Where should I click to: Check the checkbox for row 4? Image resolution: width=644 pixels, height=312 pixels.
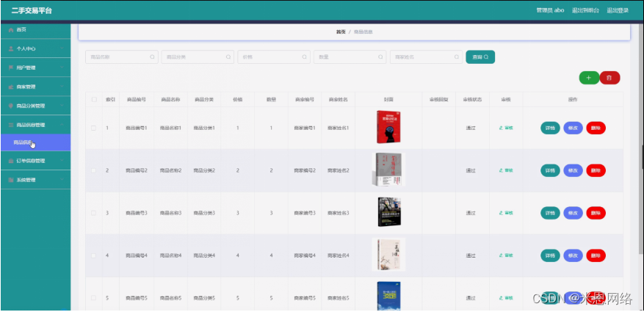(x=94, y=255)
